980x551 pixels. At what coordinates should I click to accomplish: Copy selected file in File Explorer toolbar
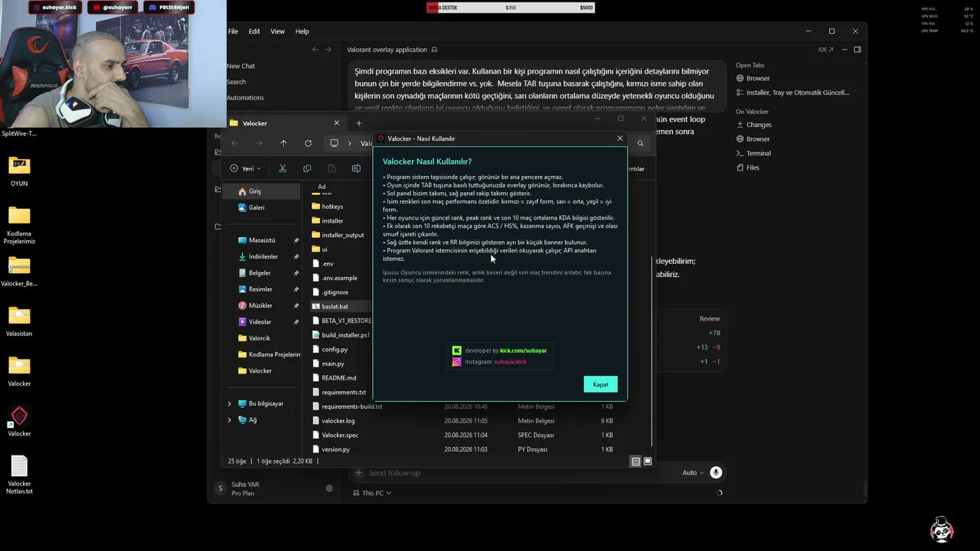pos(307,168)
